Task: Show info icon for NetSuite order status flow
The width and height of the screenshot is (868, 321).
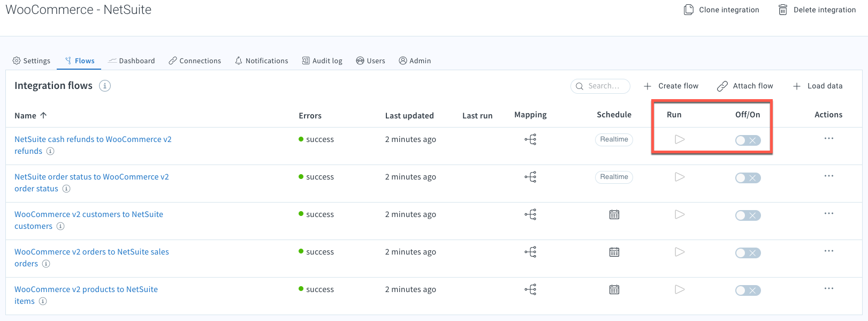Action: pos(66,189)
